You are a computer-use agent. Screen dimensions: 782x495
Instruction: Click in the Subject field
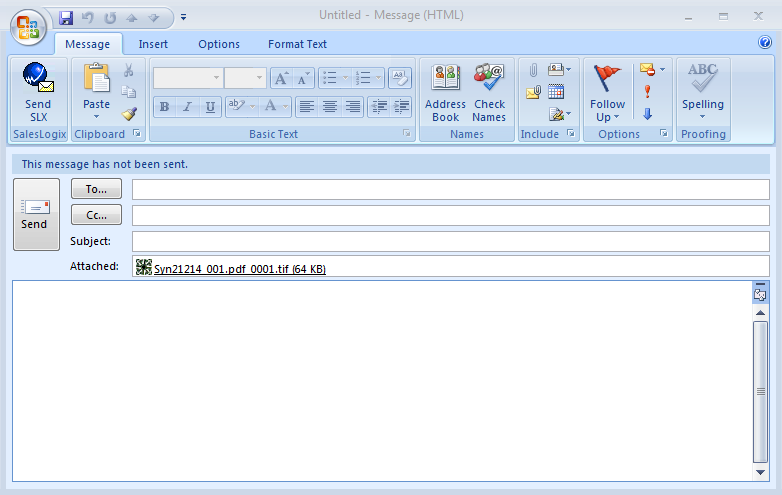coord(450,241)
